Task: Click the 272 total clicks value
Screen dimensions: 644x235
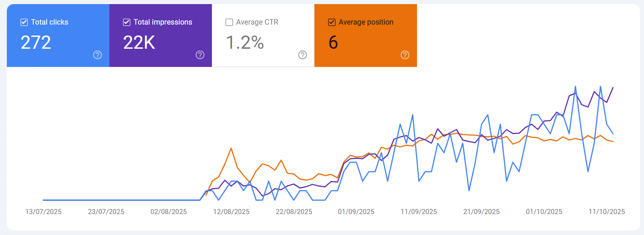Action: pyautogui.click(x=36, y=42)
